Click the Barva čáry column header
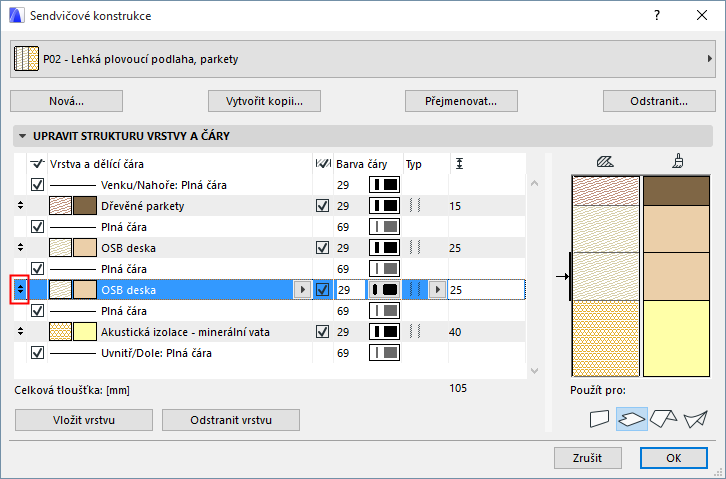 [x=361, y=163]
